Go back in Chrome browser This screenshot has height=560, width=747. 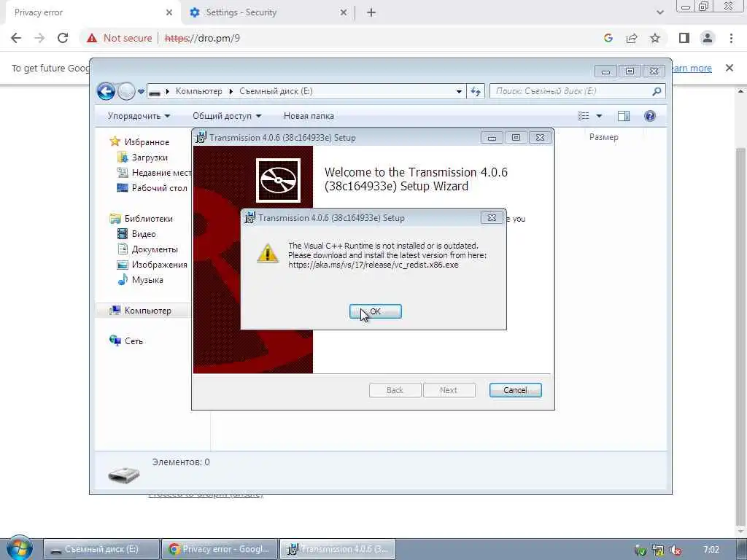coord(16,38)
